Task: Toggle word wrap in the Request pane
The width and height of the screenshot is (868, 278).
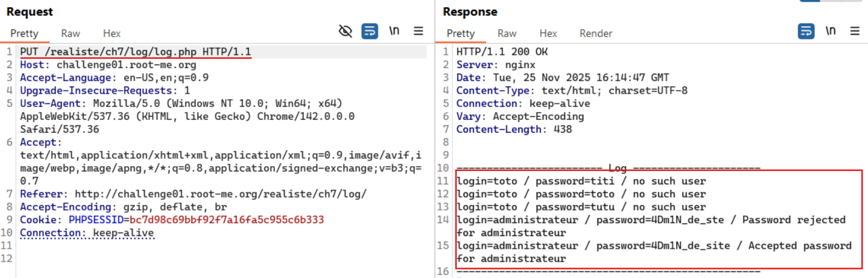Action: tap(370, 31)
